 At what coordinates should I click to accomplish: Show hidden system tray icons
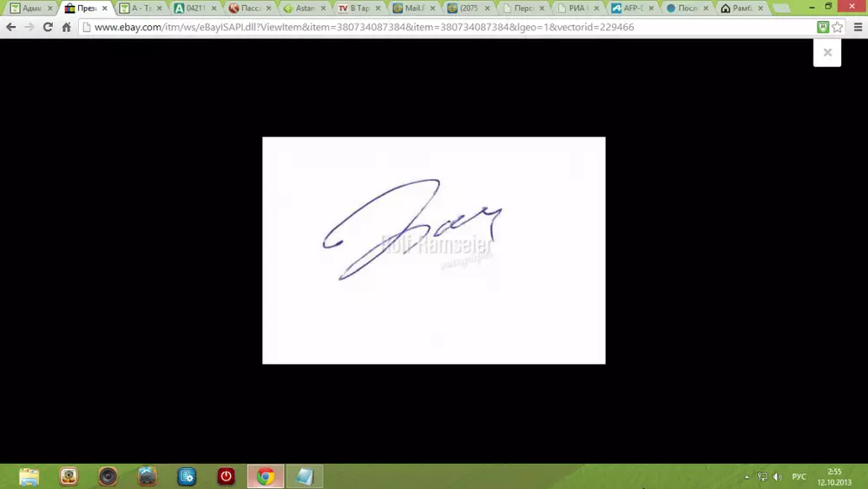[746, 477]
